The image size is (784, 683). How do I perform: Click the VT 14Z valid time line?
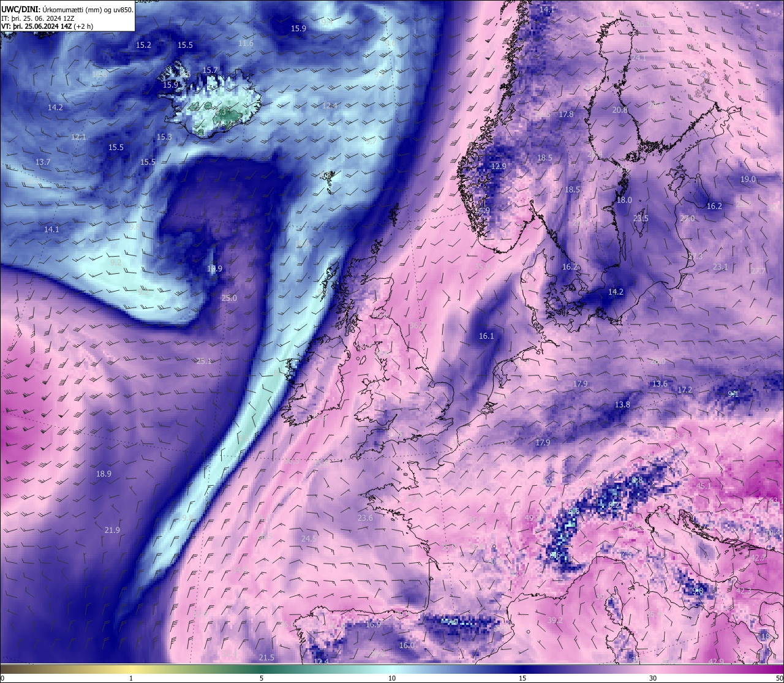pos(47,26)
